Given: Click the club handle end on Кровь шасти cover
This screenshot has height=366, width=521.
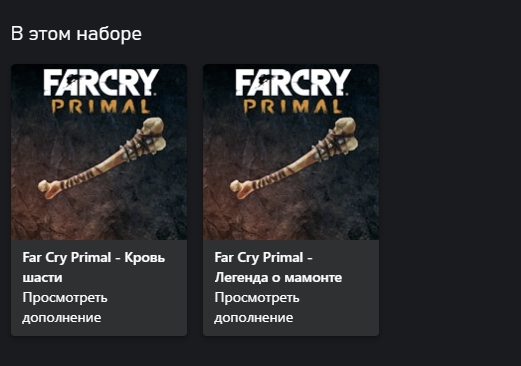Looking at the screenshot, I should point(48,189).
